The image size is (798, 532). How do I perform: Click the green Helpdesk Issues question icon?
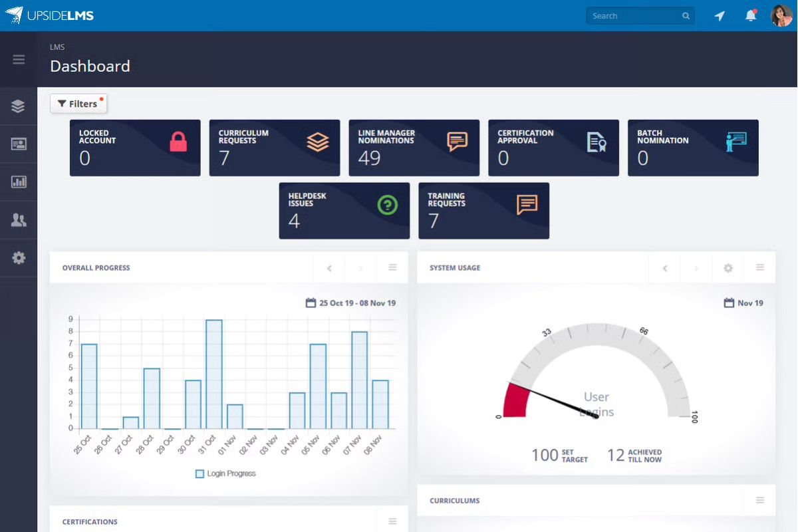click(x=387, y=205)
